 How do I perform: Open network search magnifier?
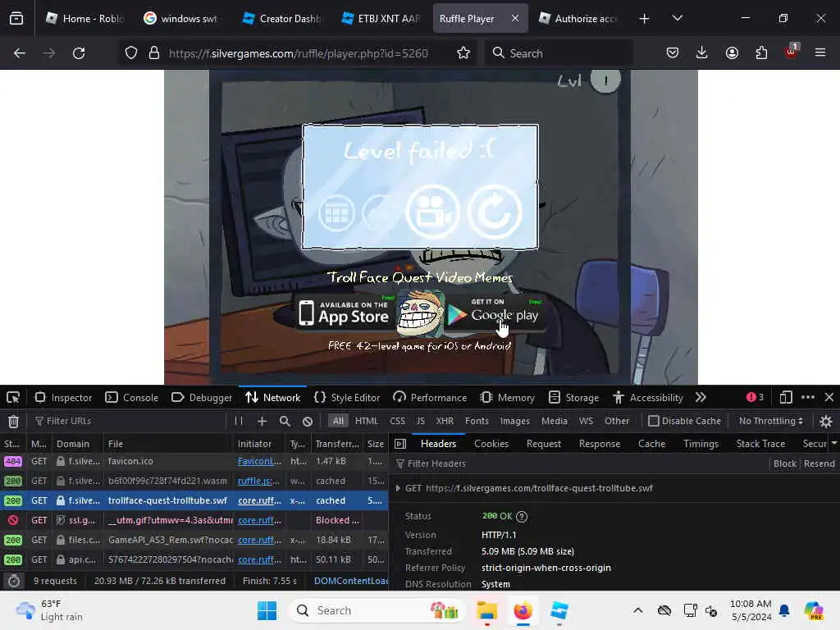pyautogui.click(x=285, y=421)
